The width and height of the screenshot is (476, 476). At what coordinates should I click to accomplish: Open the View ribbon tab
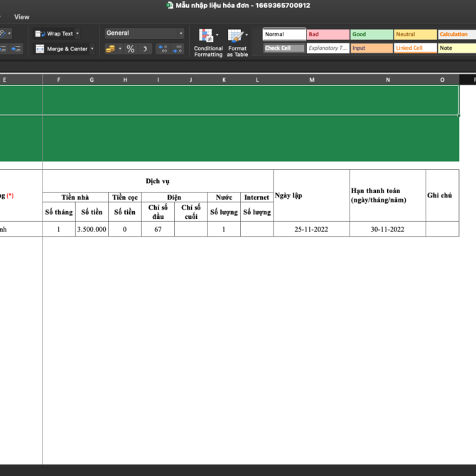pos(22,17)
